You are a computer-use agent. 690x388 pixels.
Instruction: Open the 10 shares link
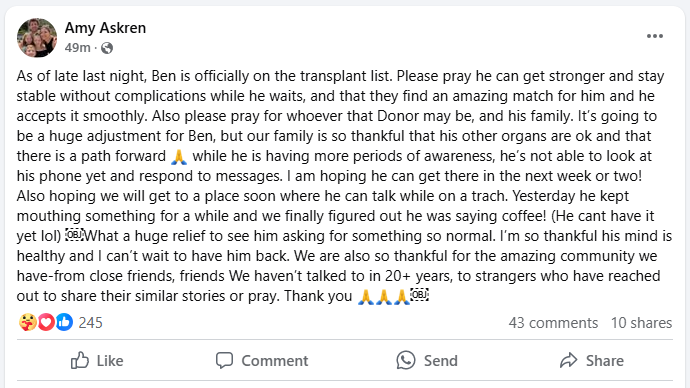[641, 323]
